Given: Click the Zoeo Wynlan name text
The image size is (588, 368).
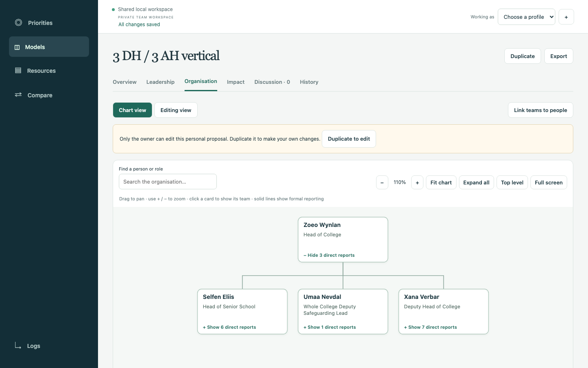Looking at the screenshot, I should pos(322,225).
